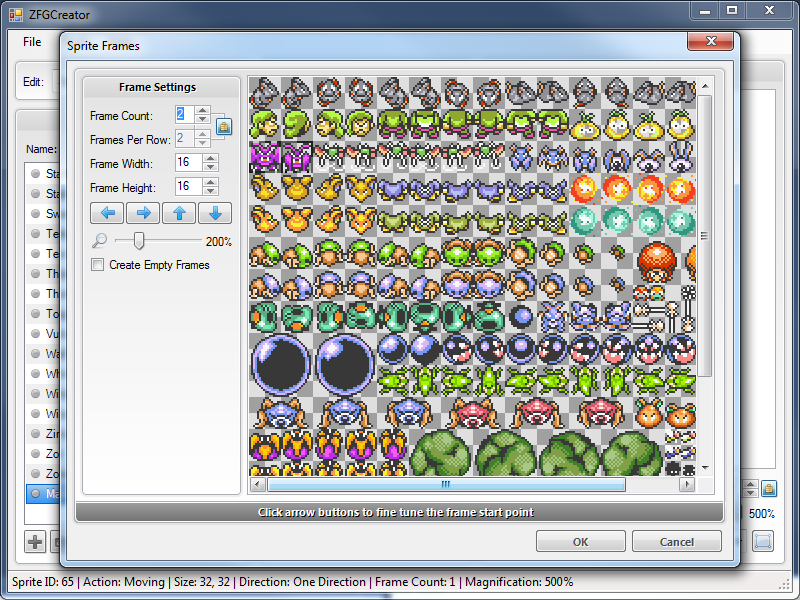Click the zoom slider thumb at 200%
Screen dimensions: 800x600
tap(138, 240)
